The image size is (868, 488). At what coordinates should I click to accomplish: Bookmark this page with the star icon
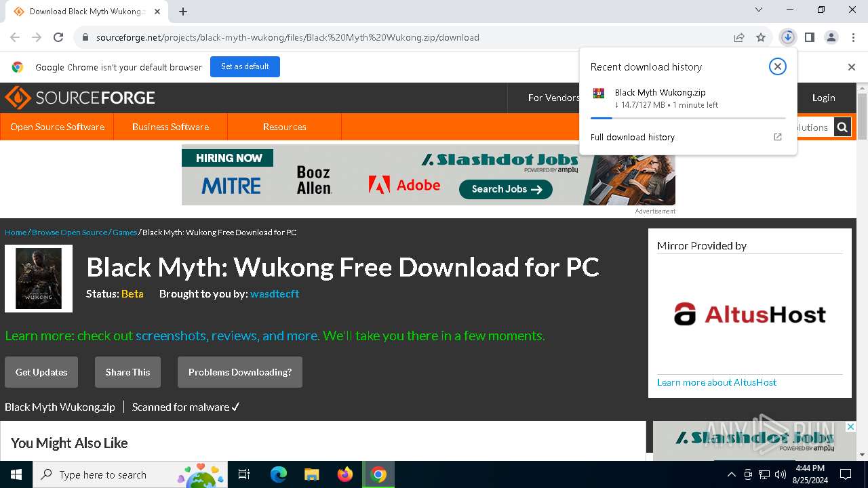[x=761, y=37]
